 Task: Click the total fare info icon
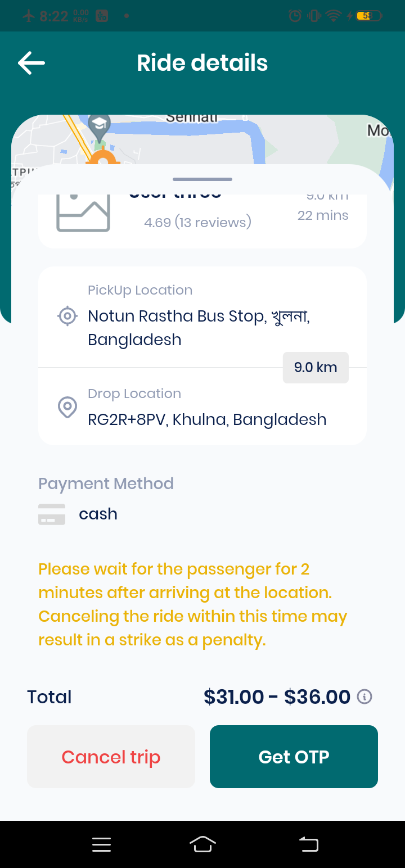coord(365,697)
